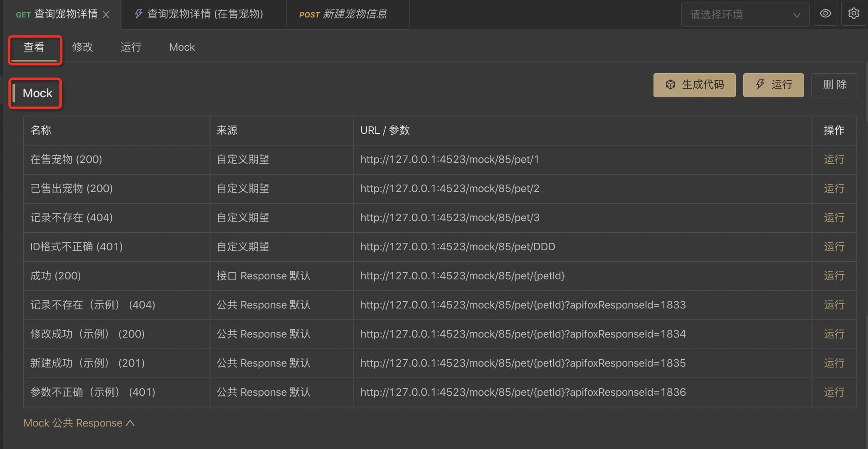The image size is (868, 449).
Task: Run the 参数不正确（示例）(401) mock
Action: (x=834, y=392)
